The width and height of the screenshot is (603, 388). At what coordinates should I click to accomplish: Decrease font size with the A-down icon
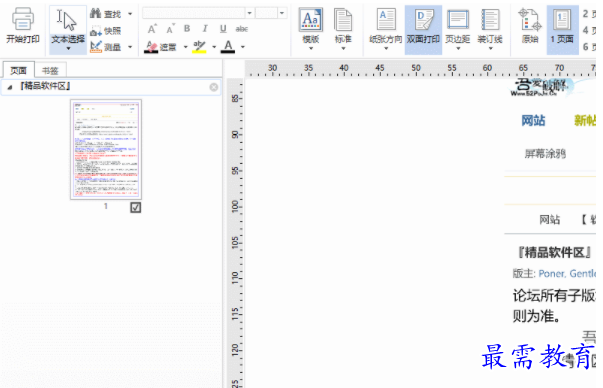[170, 29]
